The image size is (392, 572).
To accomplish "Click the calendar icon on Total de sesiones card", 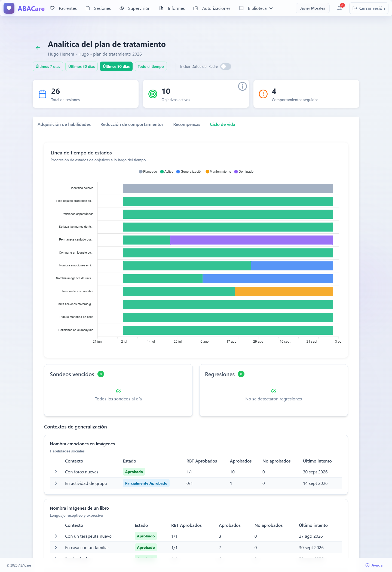I will [42, 94].
